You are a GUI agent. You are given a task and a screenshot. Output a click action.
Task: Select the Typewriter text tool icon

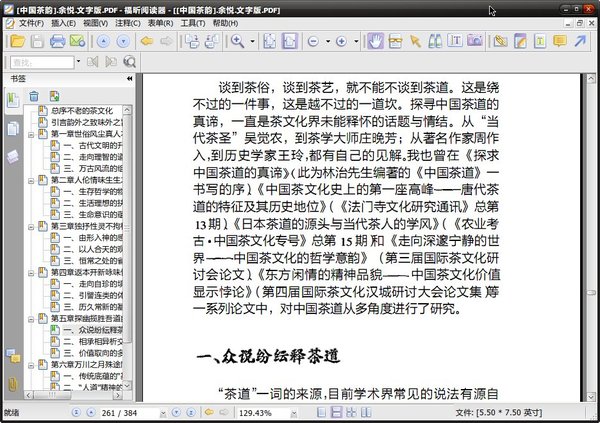(x=455, y=41)
